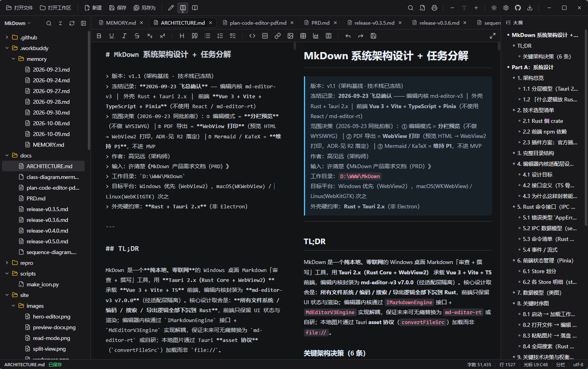588x369 pixels.
Task: Collapse the .workbuddy folder
Action: coord(7,48)
